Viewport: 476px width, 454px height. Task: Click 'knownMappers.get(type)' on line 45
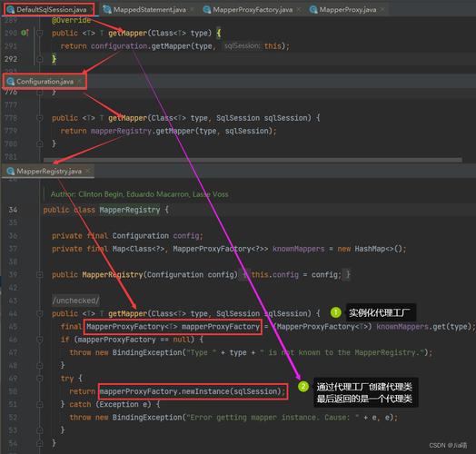click(424, 327)
